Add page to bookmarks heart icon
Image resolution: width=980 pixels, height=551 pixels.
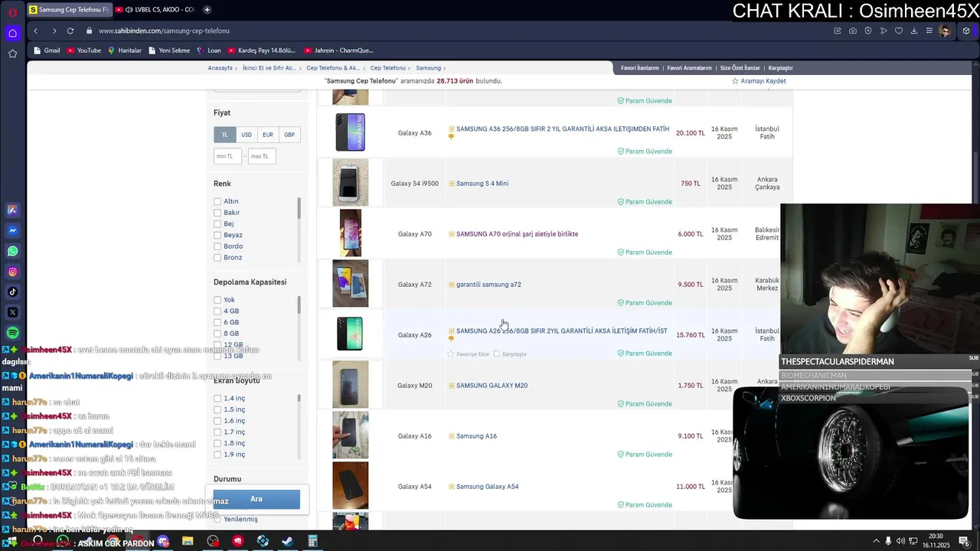[x=899, y=31]
